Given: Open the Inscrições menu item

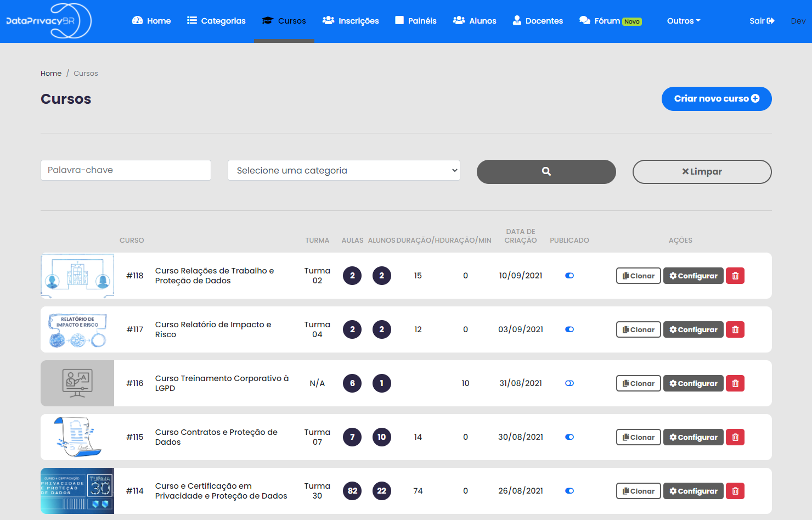Looking at the screenshot, I should click(351, 21).
